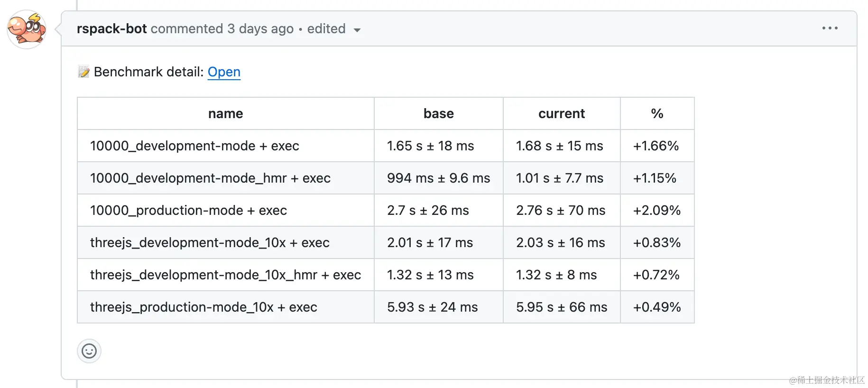Add a reaction with the smiley button
Image resolution: width=868 pixels, height=388 pixels.
tap(89, 351)
